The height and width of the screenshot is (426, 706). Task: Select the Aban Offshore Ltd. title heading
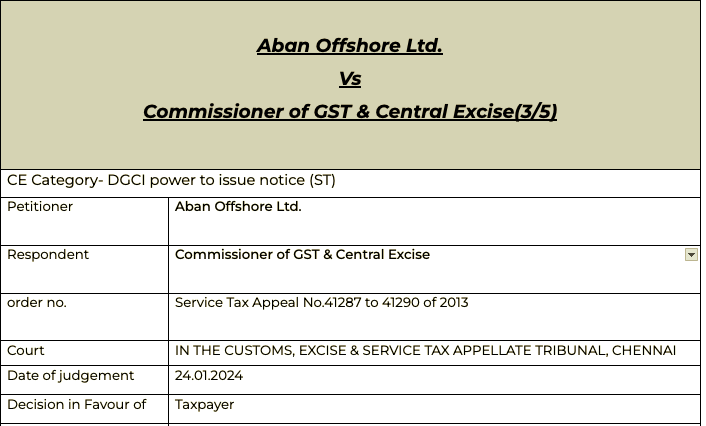point(350,46)
